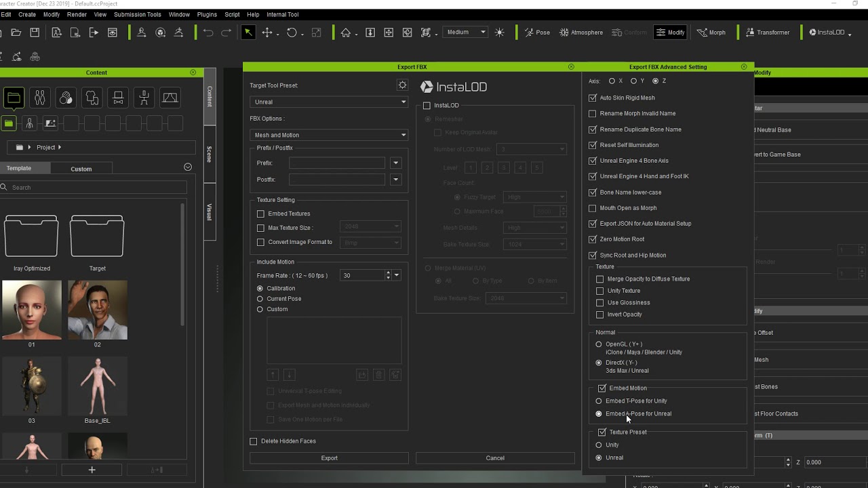Click the Export button
Screen dimensions: 868x488
(x=329, y=458)
